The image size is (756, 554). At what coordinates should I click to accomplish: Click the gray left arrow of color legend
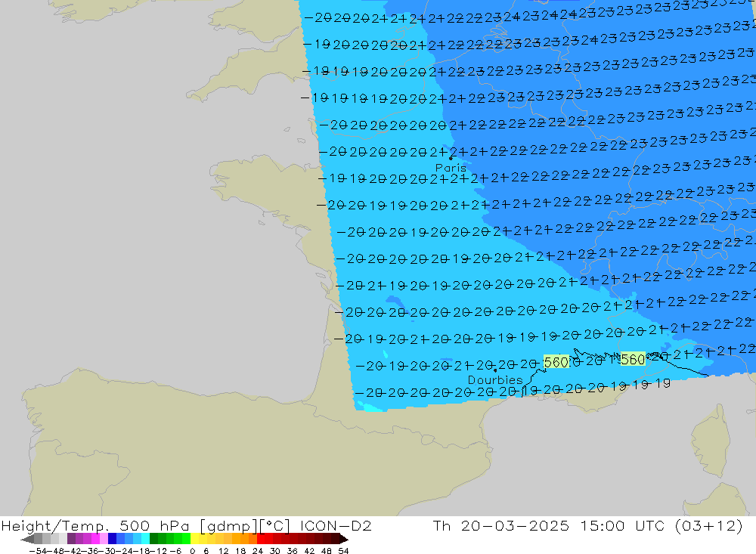click(27, 539)
